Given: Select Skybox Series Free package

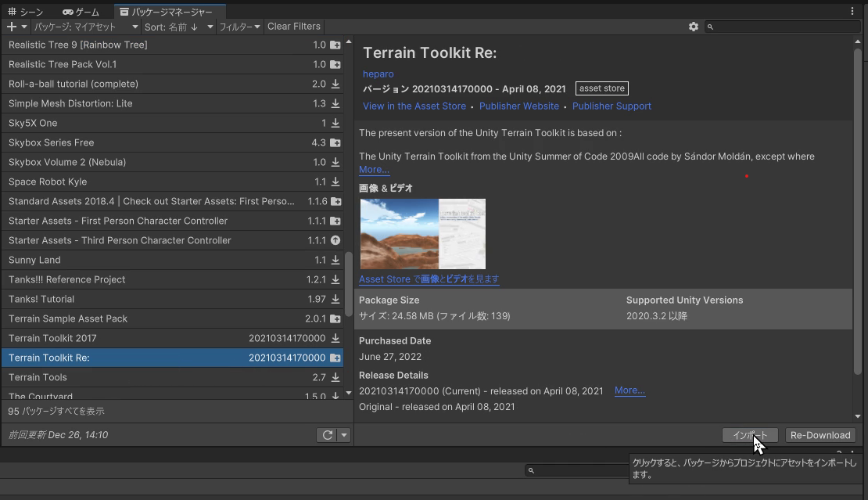Looking at the screenshot, I should click(172, 143).
